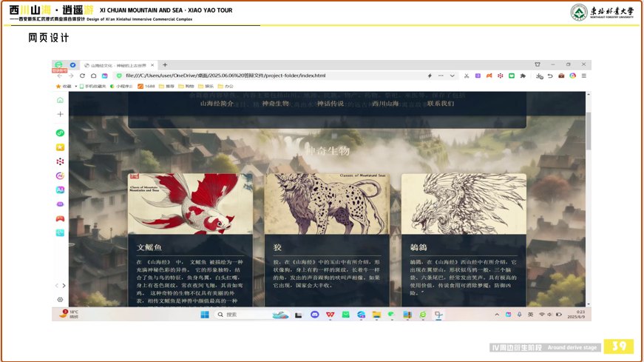This screenshot has width=644, height=362.
Task: Open the red game controller sidebar icon
Action: pos(60,218)
